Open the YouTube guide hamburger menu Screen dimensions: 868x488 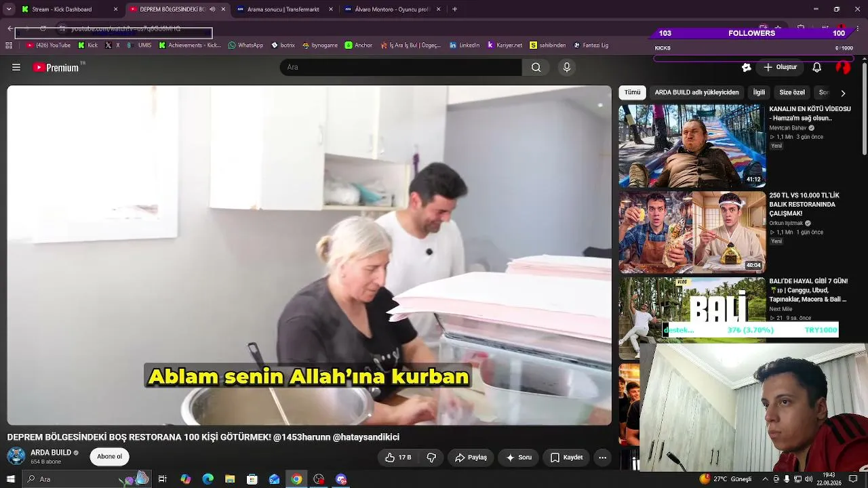click(x=16, y=67)
